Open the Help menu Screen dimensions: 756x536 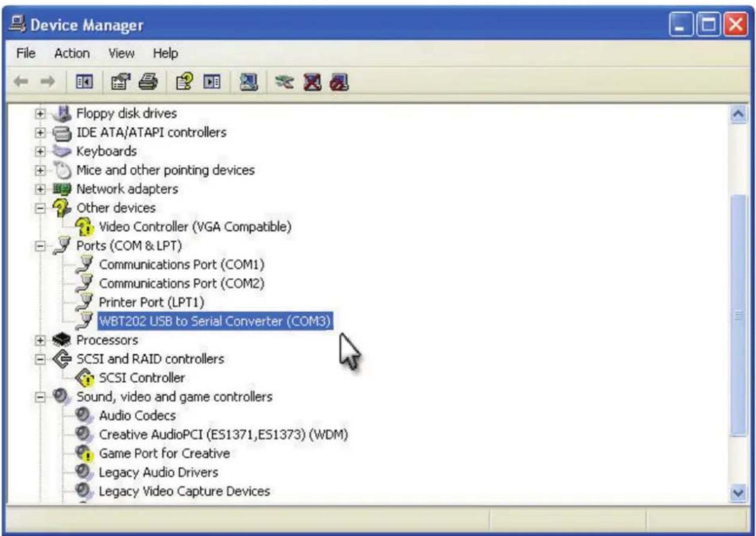[165, 53]
